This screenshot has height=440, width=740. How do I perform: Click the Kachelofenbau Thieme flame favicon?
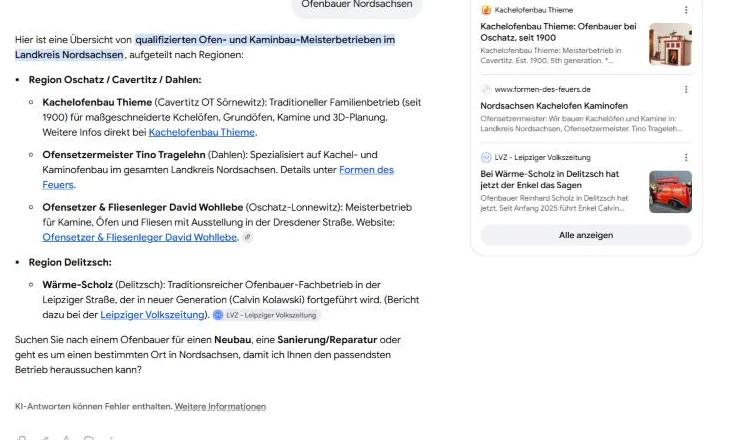click(486, 10)
